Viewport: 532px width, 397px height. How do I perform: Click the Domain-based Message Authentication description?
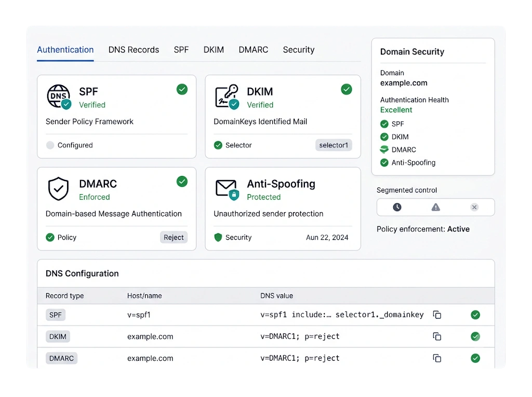tap(114, 214)
